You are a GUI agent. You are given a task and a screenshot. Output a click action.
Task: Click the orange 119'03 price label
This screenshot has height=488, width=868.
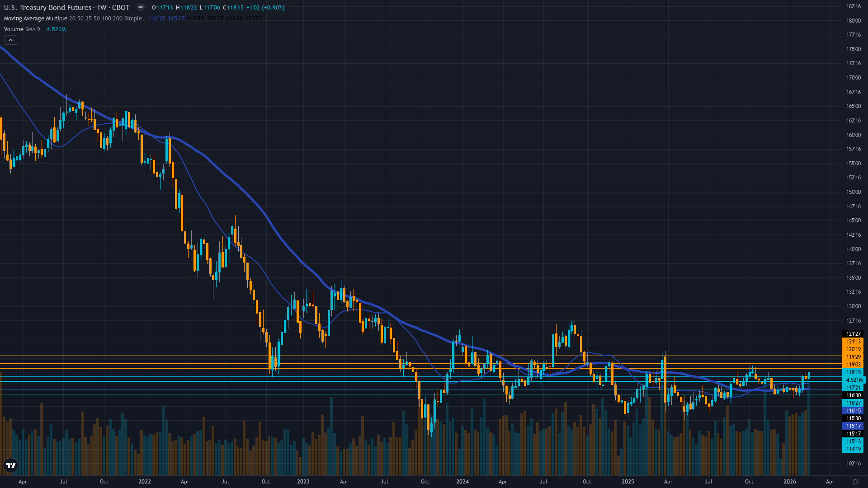click(853, 365)
